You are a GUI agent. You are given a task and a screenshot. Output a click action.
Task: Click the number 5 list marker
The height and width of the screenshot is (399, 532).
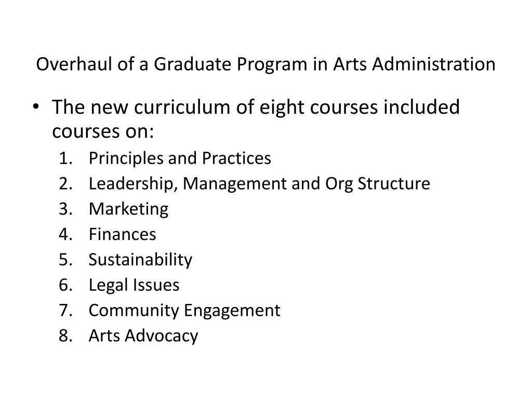66,260
